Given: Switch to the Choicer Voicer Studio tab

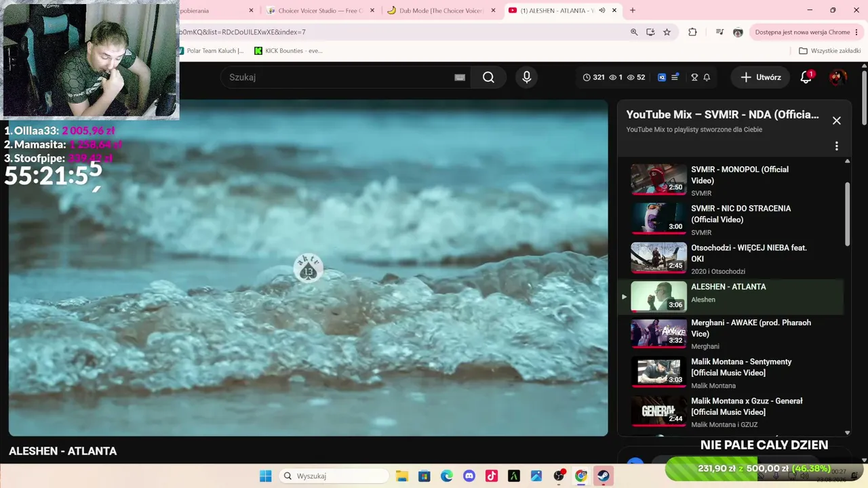Looking at the screenshot, I should [x=320, y=11].
